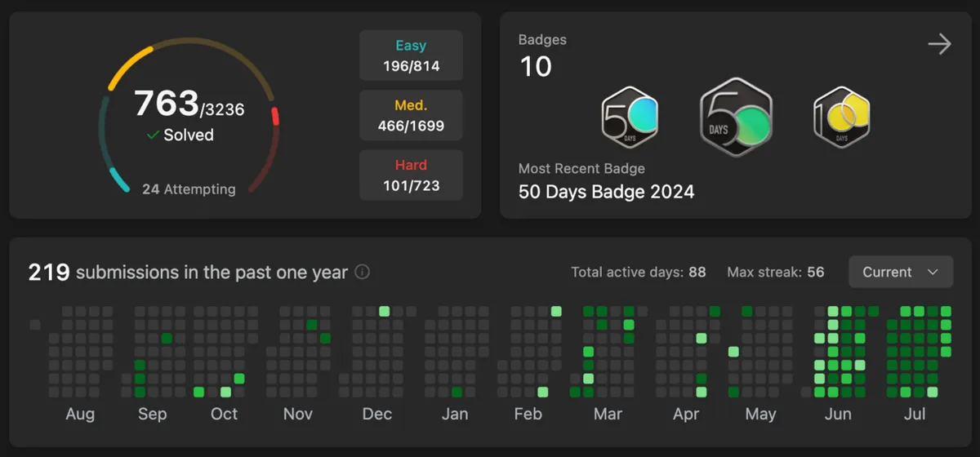Click the bright green heatmap cell in December's top row
Viewport: 980px width, 457px height.
tap(384, 311)
